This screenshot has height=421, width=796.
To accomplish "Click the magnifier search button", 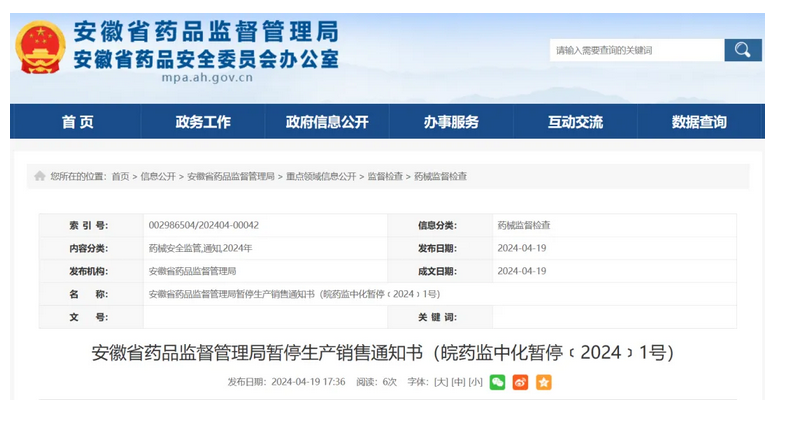I will [x=743, y=50].
